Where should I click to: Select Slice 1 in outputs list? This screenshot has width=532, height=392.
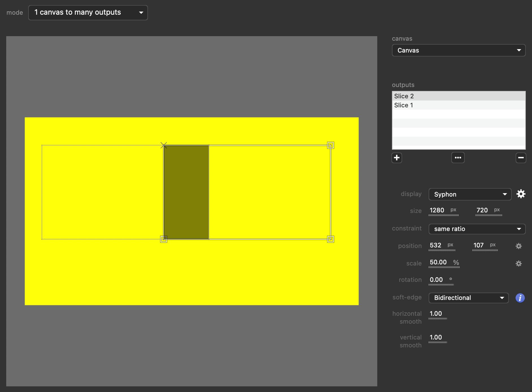coord(458,105)
